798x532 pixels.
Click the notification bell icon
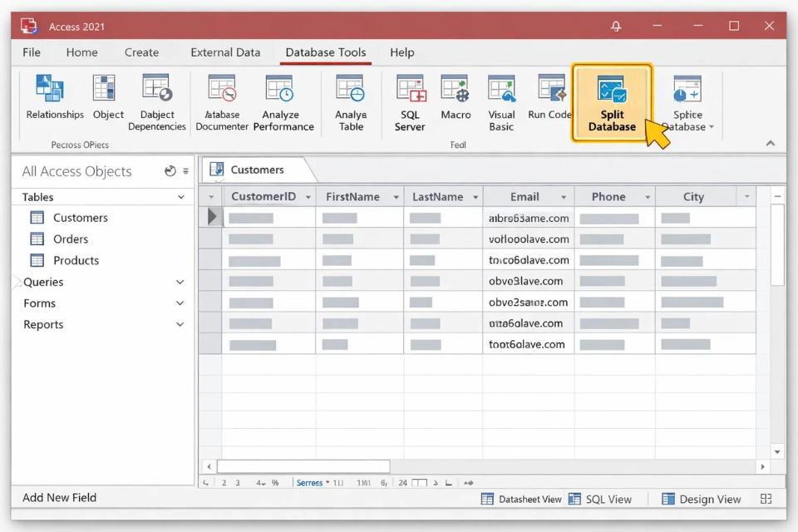tap(615, 26)
